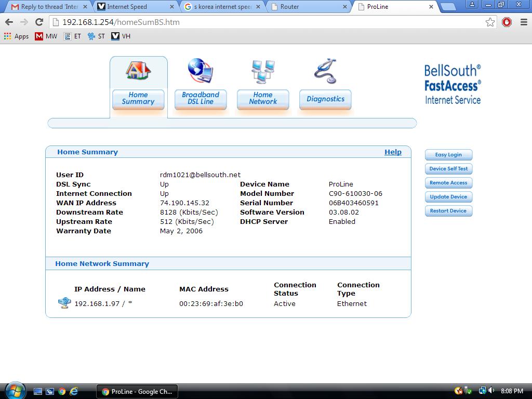Screen dimensions: 532x399
Task: Click the Remote Access button
Action: tap(448, 183)
